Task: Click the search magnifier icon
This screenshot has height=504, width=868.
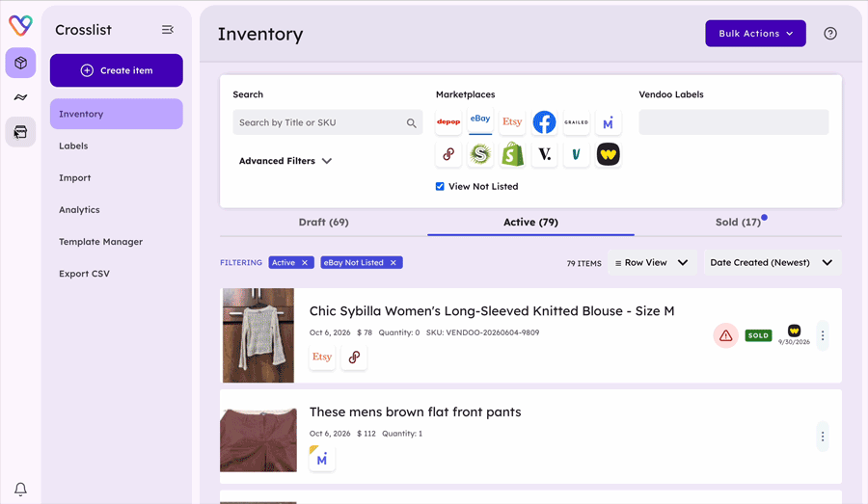Action: pyautogui.click(x=411, y=122)
